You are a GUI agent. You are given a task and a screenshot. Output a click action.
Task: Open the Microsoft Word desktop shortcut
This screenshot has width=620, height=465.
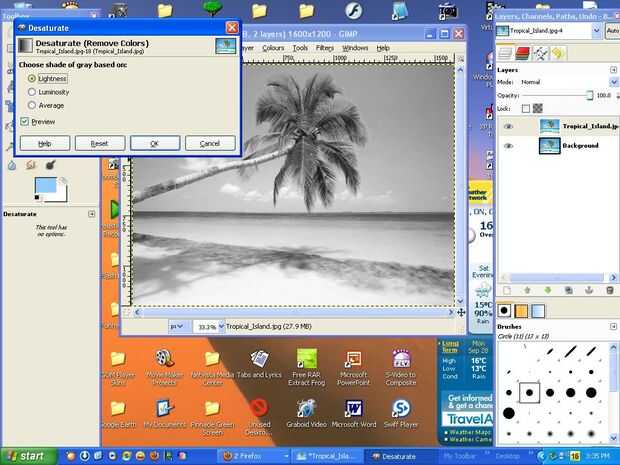coord(353,413)
